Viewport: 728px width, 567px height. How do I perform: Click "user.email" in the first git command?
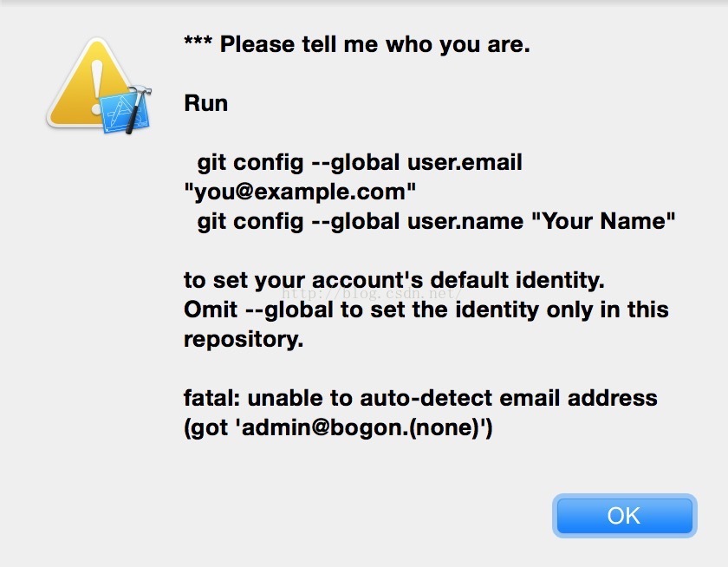465,162
